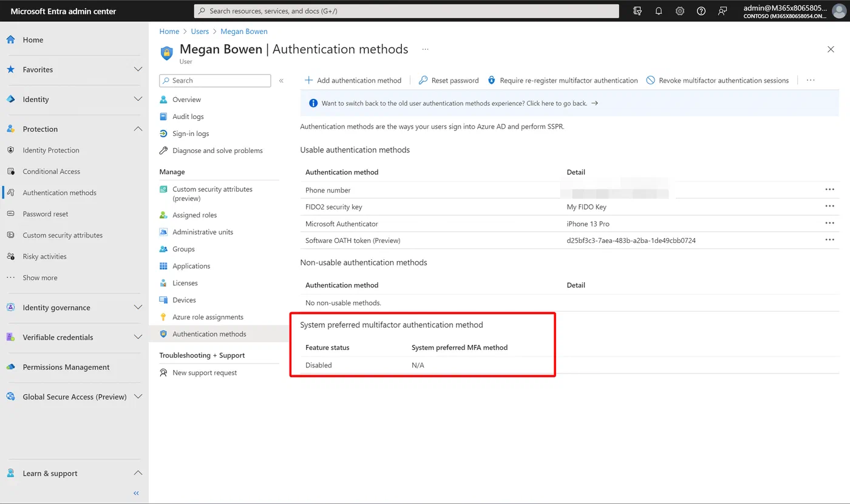
Task: Close the Authentication methods blade
Action: [x=831, y=49]
